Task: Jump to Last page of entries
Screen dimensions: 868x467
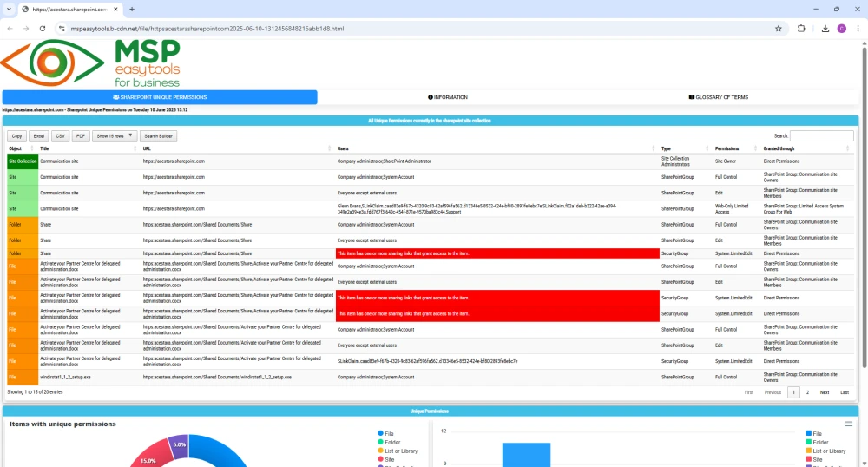Action: 845,392
